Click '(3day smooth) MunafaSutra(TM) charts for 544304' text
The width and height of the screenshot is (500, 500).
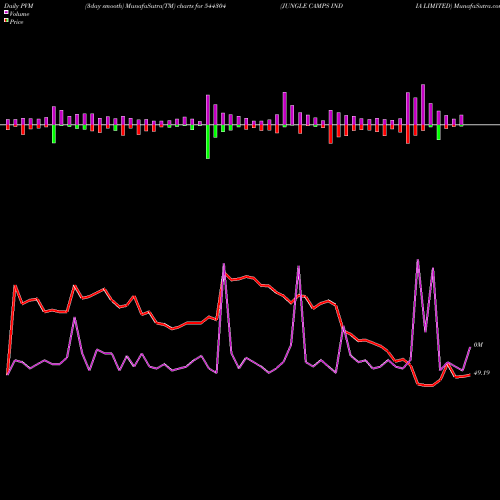(156, 6)
